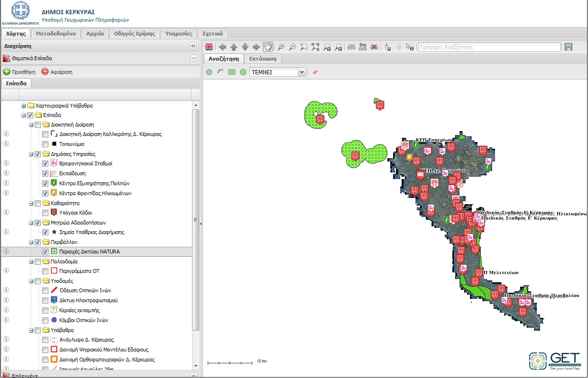Viewport: 588px width, 378px height.
Task: Choose the rectangle drawing shape
Action: 232,72
